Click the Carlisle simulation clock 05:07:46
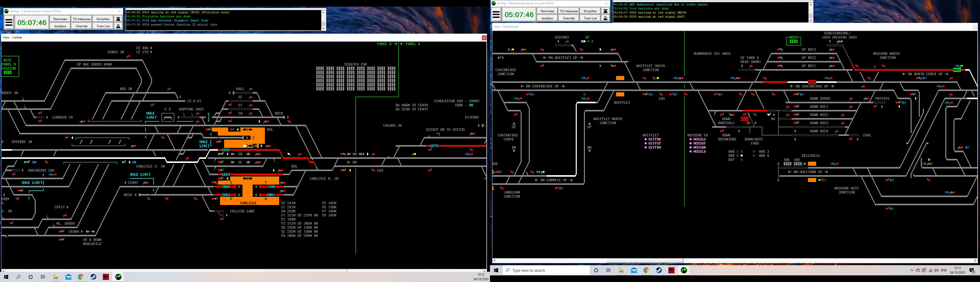 click(x=32, y=22)
